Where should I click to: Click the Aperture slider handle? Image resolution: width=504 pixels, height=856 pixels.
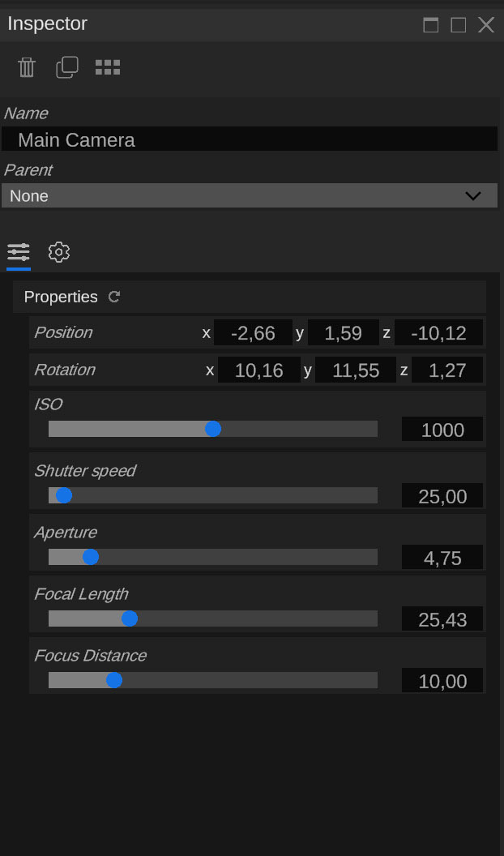tap(91, 557)
